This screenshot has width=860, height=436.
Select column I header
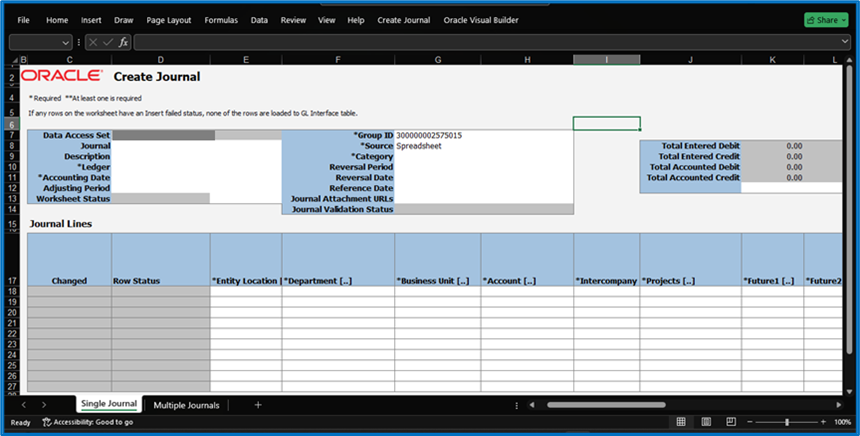coord(607,60)
